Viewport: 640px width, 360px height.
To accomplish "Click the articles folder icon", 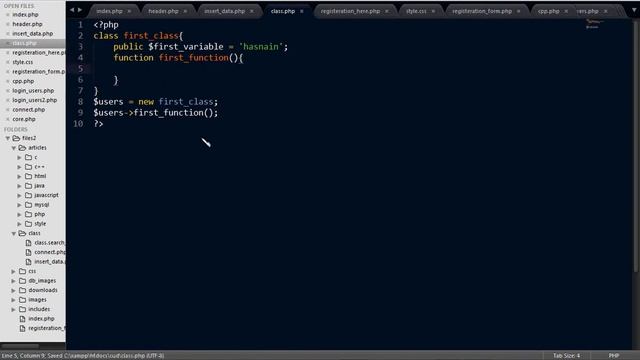I will (22, 148).
